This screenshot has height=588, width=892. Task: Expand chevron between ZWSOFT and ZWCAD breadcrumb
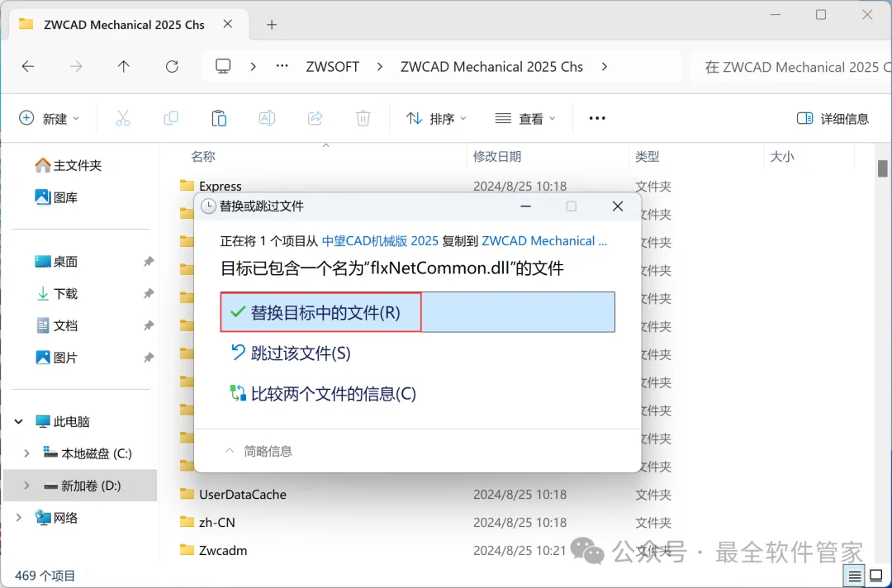click(380, 67)
